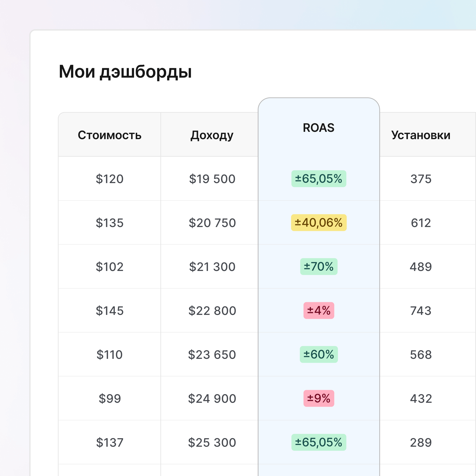476x476 pixels.
Task: Select the 375 installs cell
Action: (x=421, y=179)
